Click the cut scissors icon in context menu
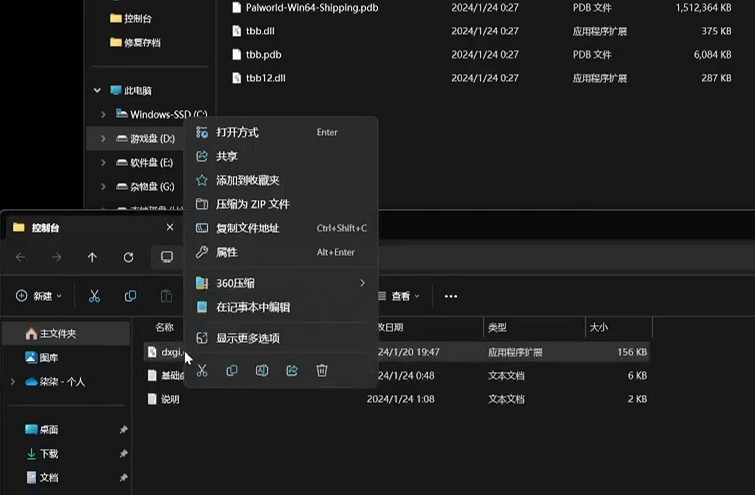 (202, 370)
